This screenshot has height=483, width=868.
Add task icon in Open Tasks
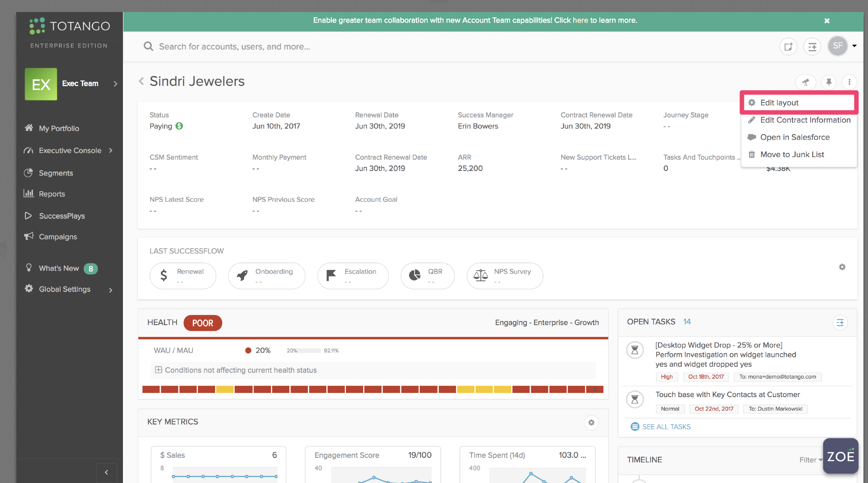[840, 322]
